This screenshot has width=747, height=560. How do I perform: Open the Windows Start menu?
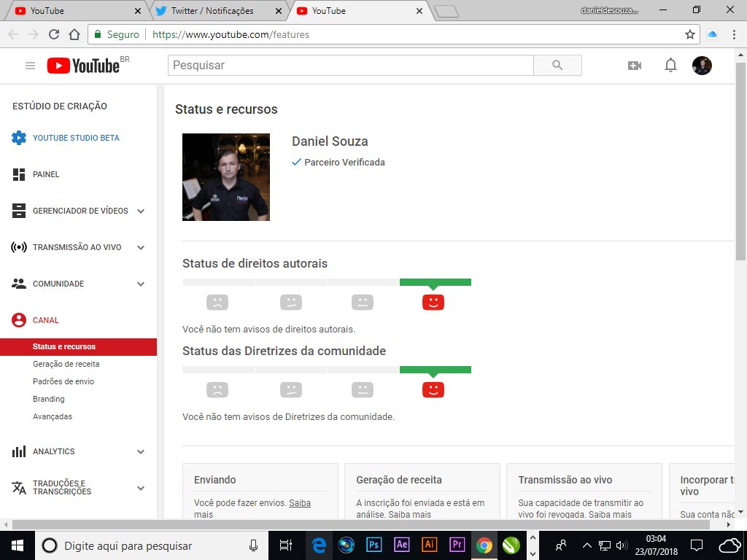point(18,545)
